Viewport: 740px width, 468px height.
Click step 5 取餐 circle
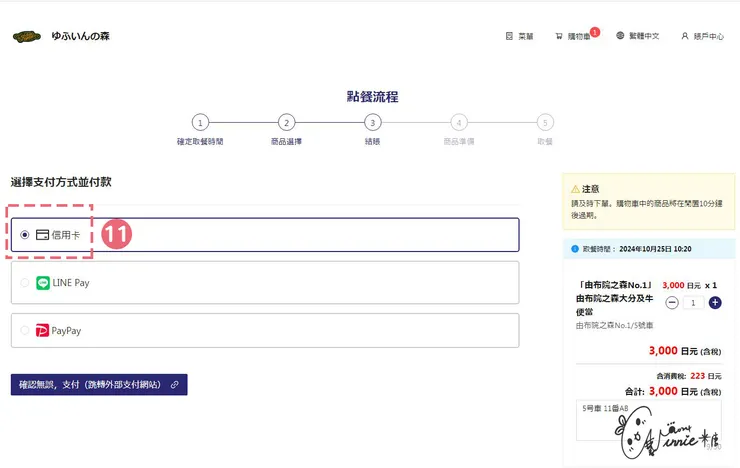pyautogui.click(x=545, y=123)
